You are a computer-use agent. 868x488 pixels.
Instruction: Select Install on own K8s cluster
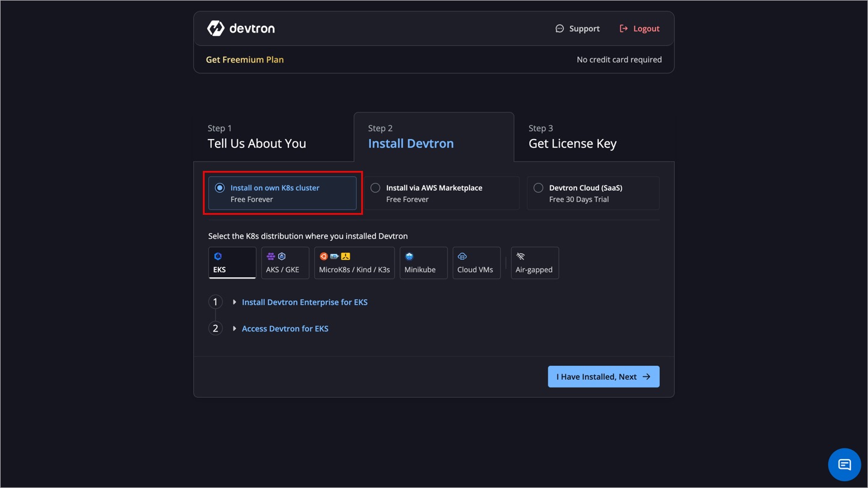[220, 188]
